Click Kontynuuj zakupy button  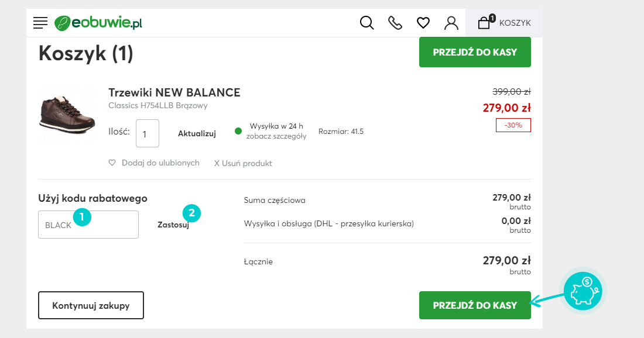(x=91, y=305)
